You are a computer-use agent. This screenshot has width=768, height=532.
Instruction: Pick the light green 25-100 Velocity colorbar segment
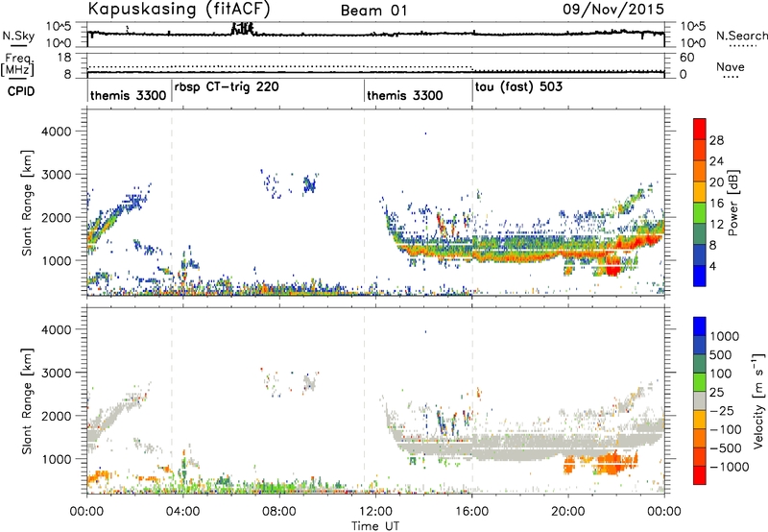point(700,382)
